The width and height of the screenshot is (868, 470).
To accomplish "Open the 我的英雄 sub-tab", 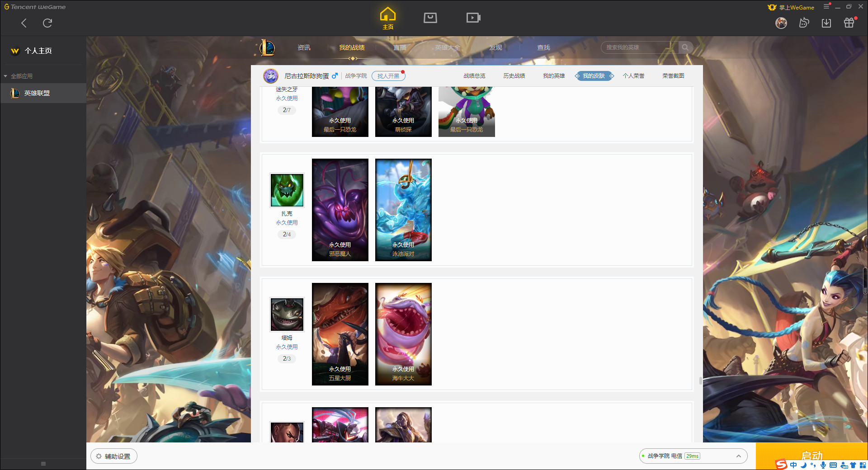I will (554, 76).
